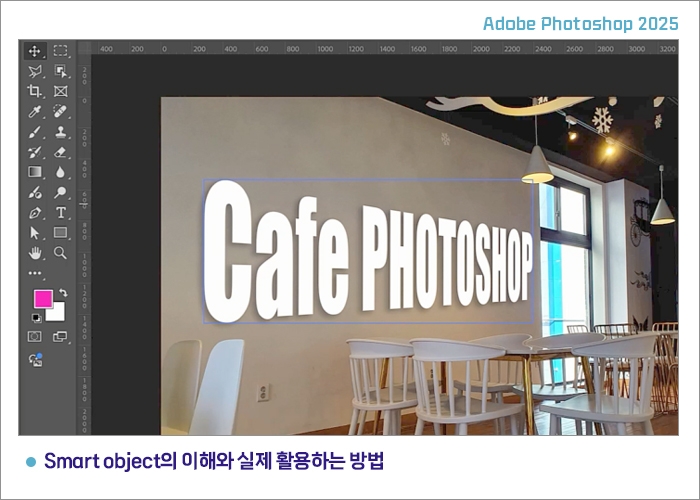Select the Rectangular Marquee tool
Image resolution: width=700 pixels, height=500 pixels.
[60, 51]
